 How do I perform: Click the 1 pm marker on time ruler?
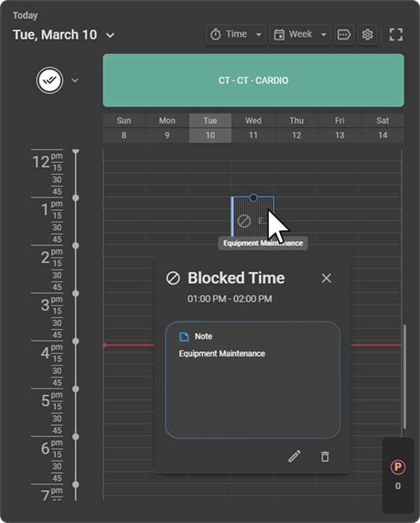click(76, 198)
